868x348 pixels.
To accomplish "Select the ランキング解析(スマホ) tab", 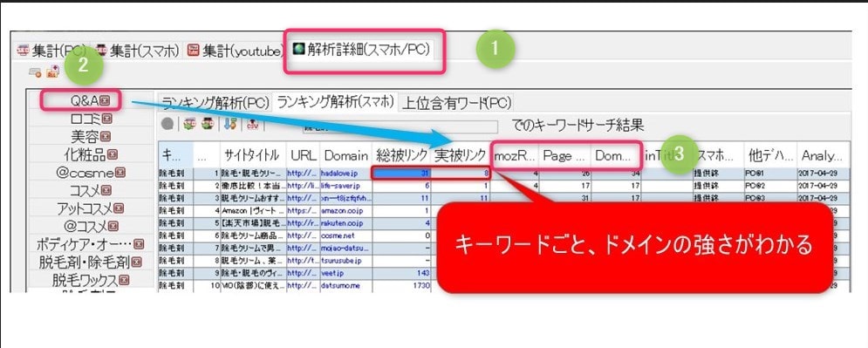I will (x=336, y=101).
